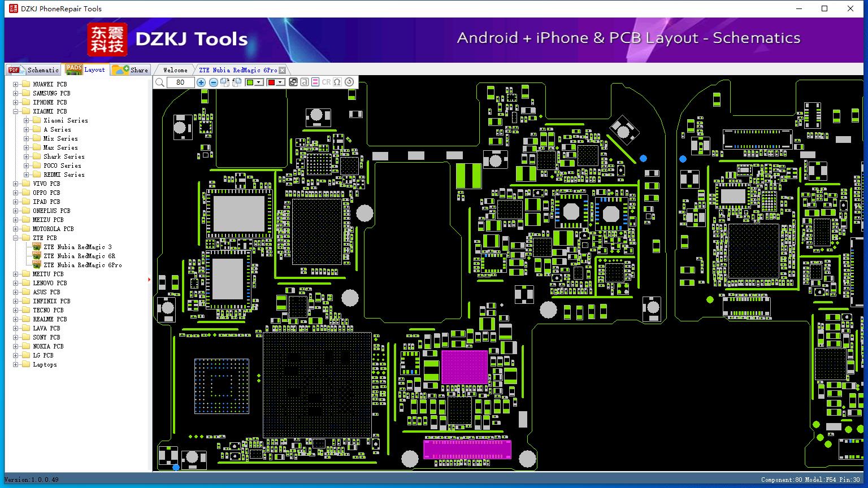
Task: Select the 'A Series' tree label
Action: [57, 129]
